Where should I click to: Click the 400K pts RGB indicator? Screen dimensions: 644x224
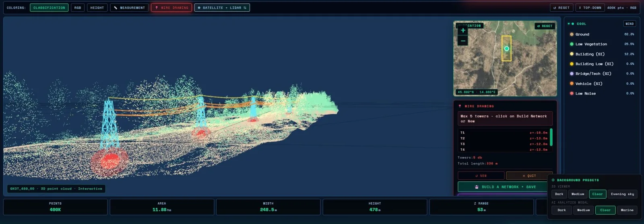click(x=622, y=8)
